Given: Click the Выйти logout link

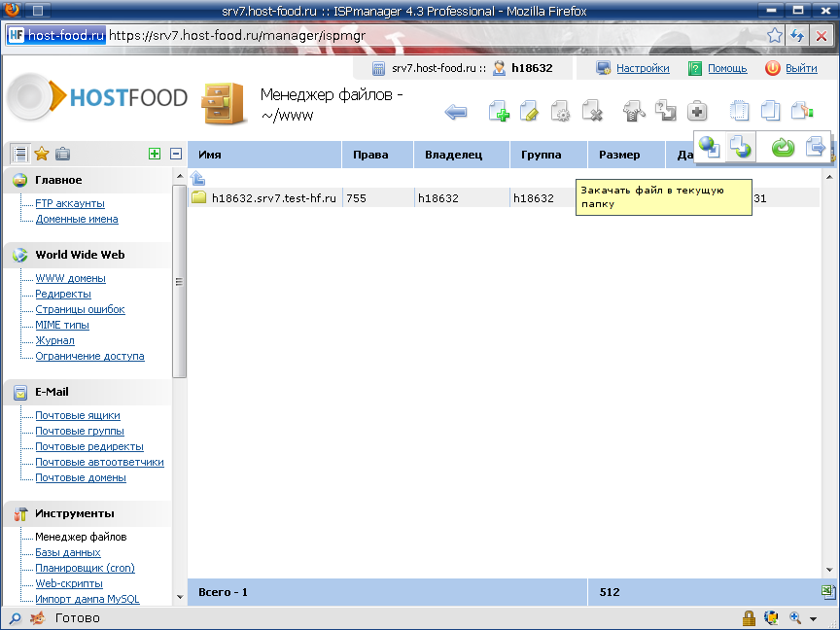Looking at the screenshot, I should click(800, 68).
